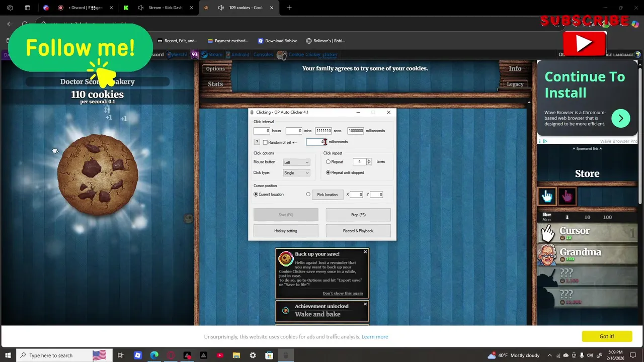Open the Info menu in Cookie Clicker
Screen dimensions: 644x362
(x=515, y=69)
